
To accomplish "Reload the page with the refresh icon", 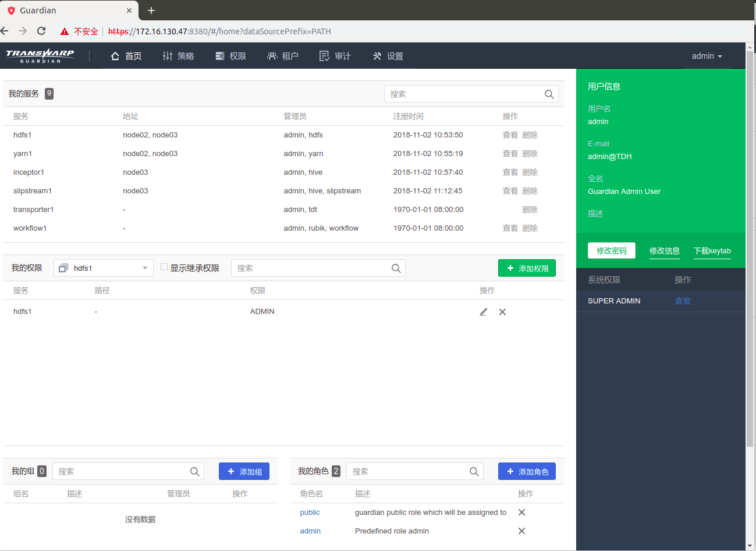I will point(41,31).
